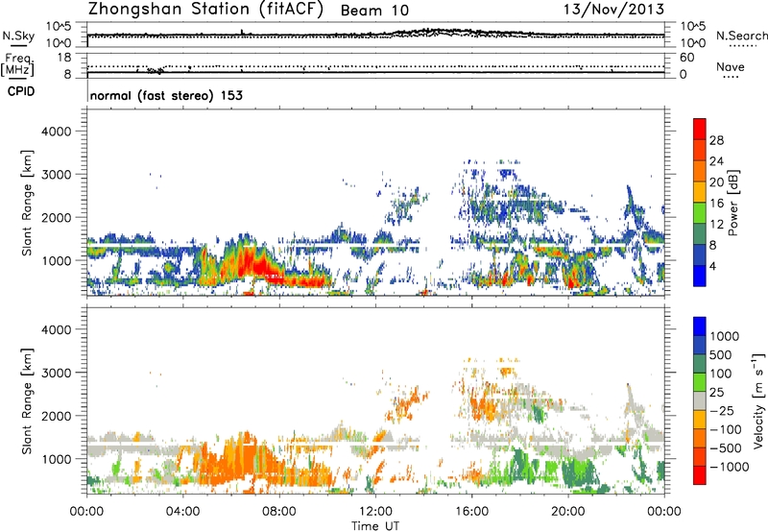The width and height of the screenshot is (768, 532).
Task: Select the 1000 tick in the velocity panel
Action: (x=57, y=458)
